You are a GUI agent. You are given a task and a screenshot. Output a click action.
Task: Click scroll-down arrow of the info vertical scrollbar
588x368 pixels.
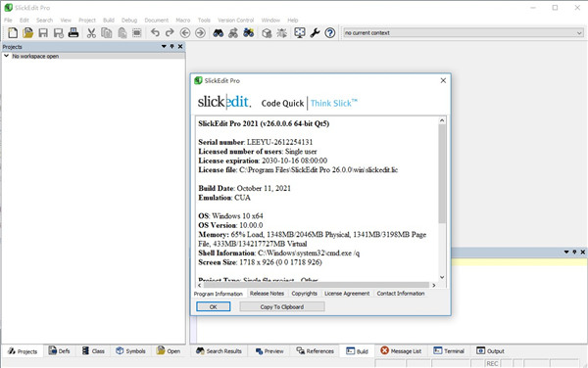(x=442, y=277)
